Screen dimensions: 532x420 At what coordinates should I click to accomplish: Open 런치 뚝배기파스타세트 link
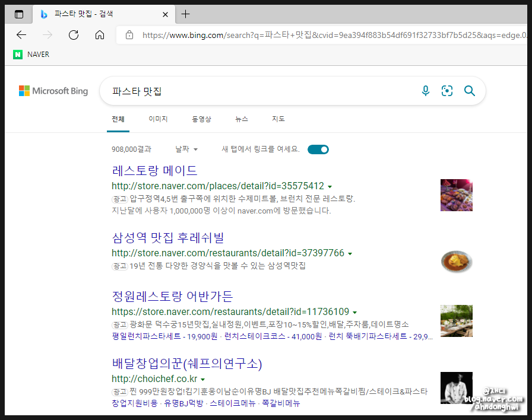381,336
